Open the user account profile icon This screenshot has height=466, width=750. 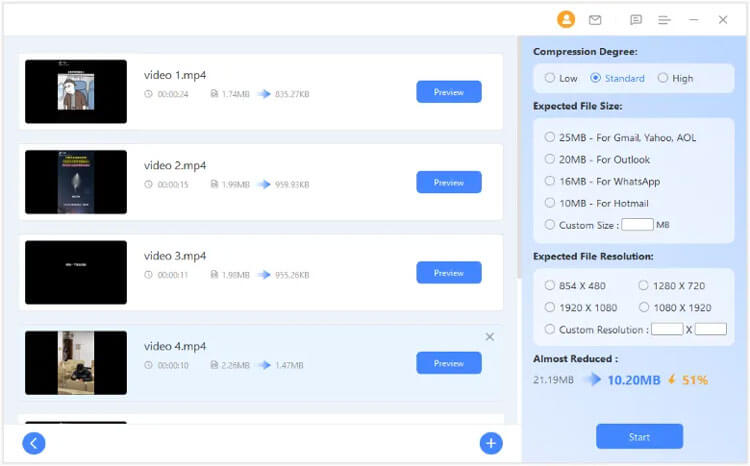point(566,19)
